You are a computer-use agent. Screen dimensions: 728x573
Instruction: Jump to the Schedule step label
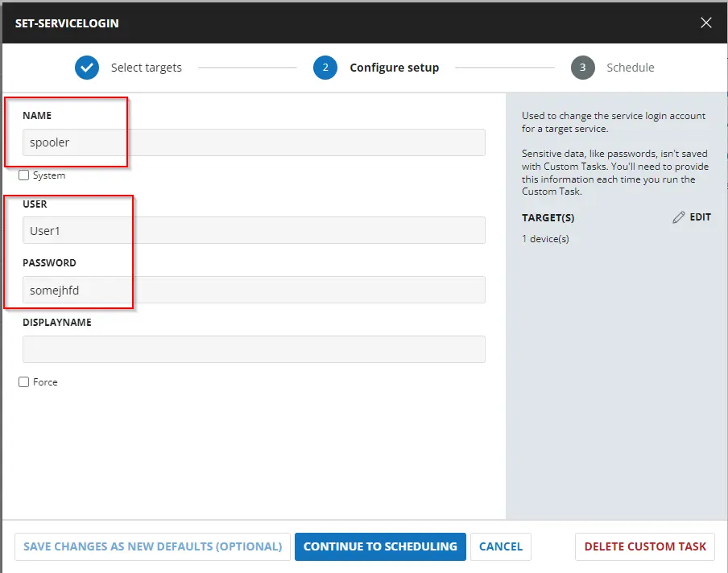(x=630, y=68)
